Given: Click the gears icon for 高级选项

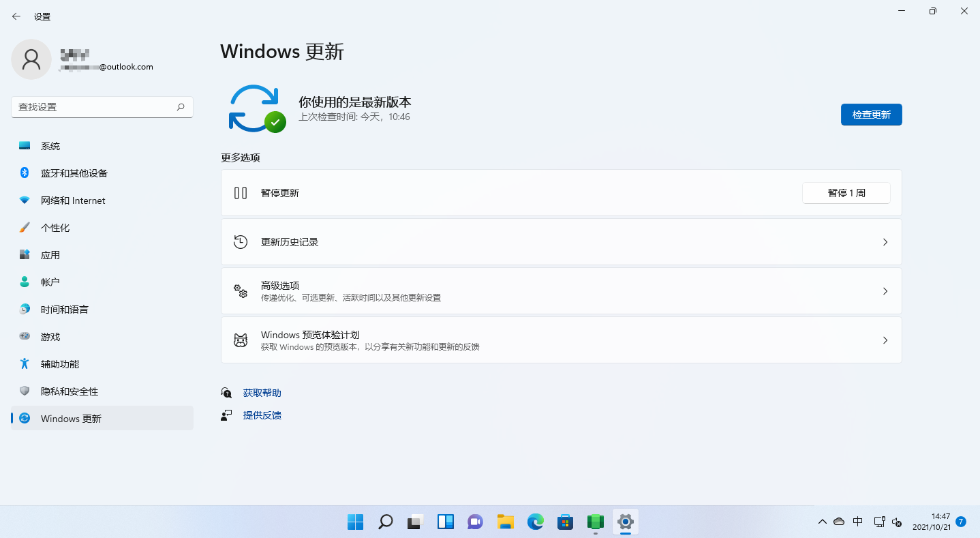Looking at the screenshot, I should coord(241,291).
